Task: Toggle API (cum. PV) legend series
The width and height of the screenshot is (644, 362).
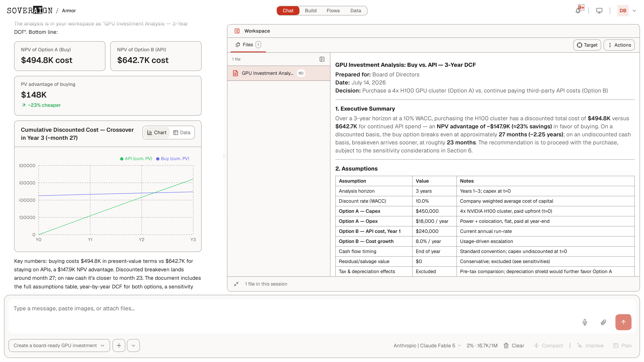Action: (x=136, y=159)
